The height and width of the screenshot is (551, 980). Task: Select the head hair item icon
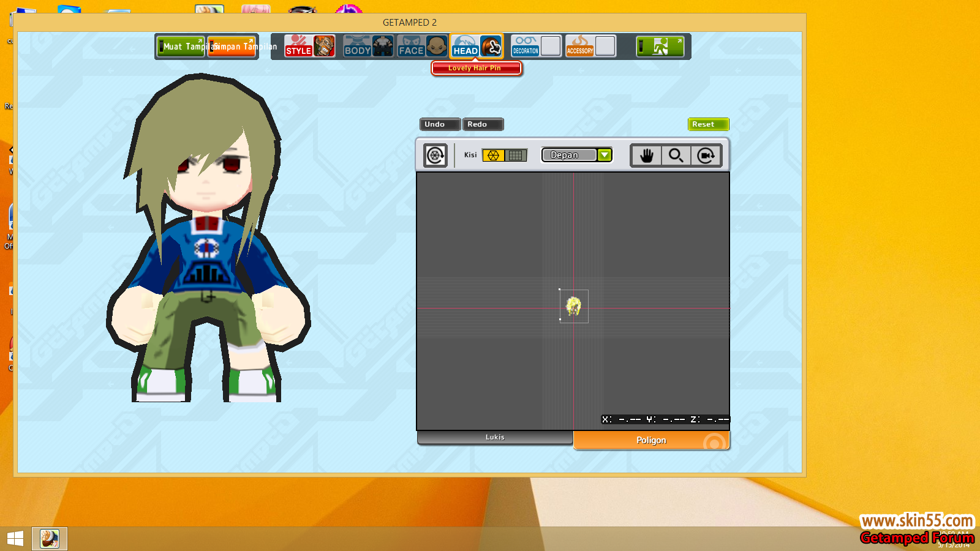point(491,46)
